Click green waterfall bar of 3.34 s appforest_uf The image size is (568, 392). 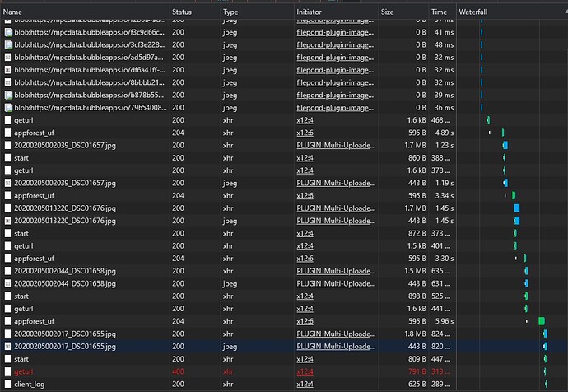click(514, 196)
